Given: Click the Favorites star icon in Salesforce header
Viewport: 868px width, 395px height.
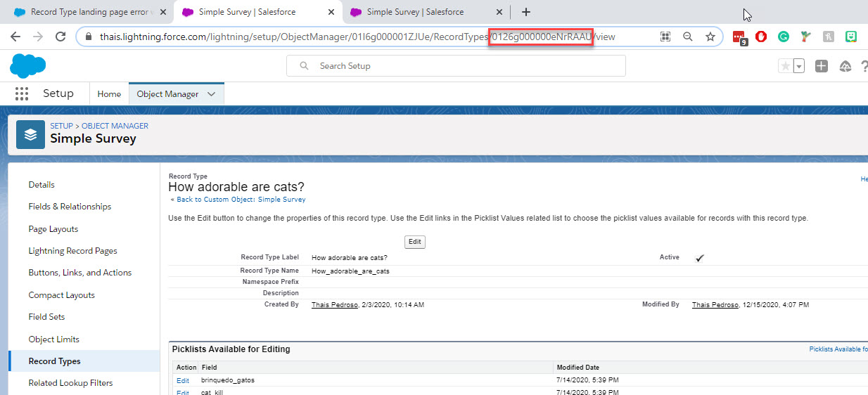Looking at the screenshot, I should [x=785, y=66].
